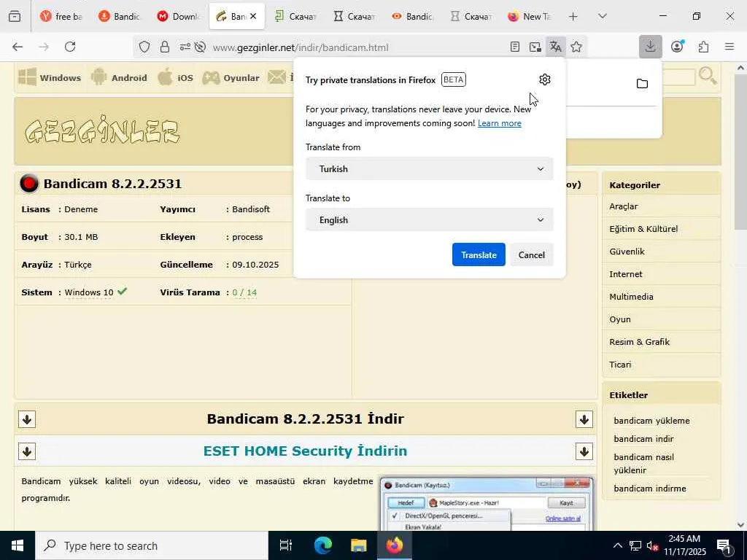This screenshot has width=747, height=560.
Task: Go back to previous page
Action: point(18,47)
